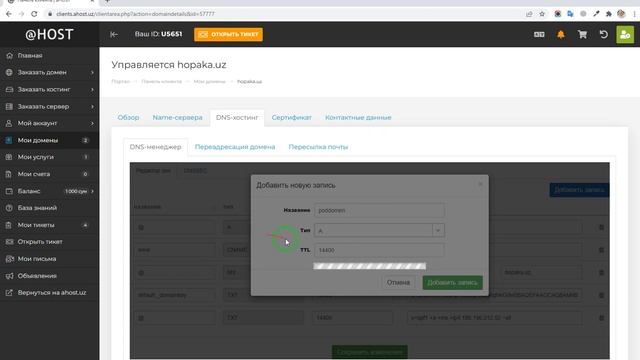Open Мои домены in sidebar

pos(49,140)
